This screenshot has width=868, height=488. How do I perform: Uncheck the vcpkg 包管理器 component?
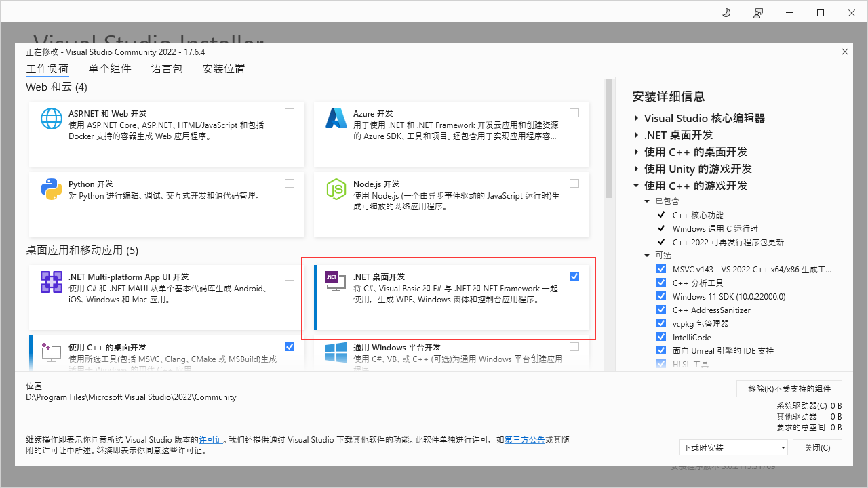pos(661,323)
